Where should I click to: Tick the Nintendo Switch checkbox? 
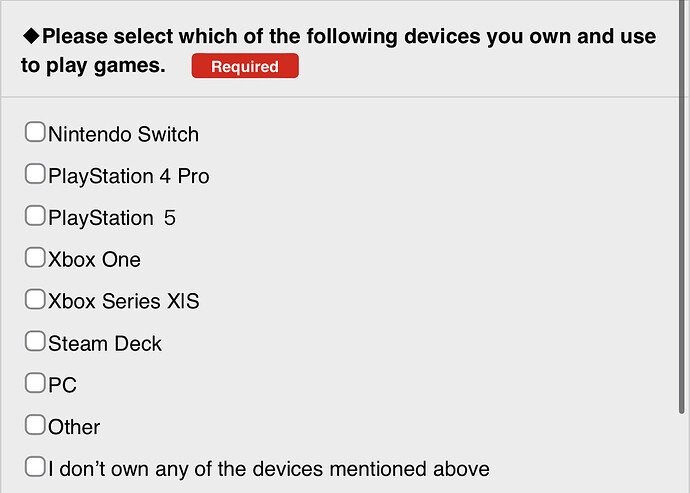[x=35, y=132]
